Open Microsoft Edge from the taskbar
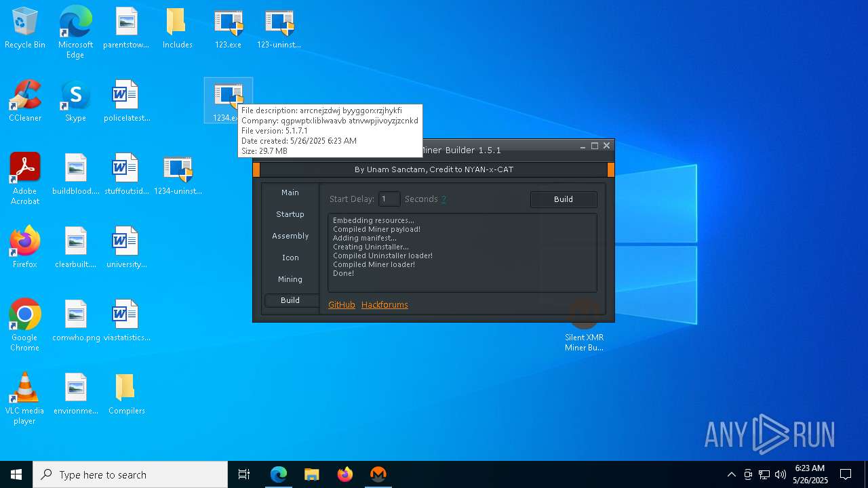The width and height of the screenshot is (868, 488). coord(279,474)
